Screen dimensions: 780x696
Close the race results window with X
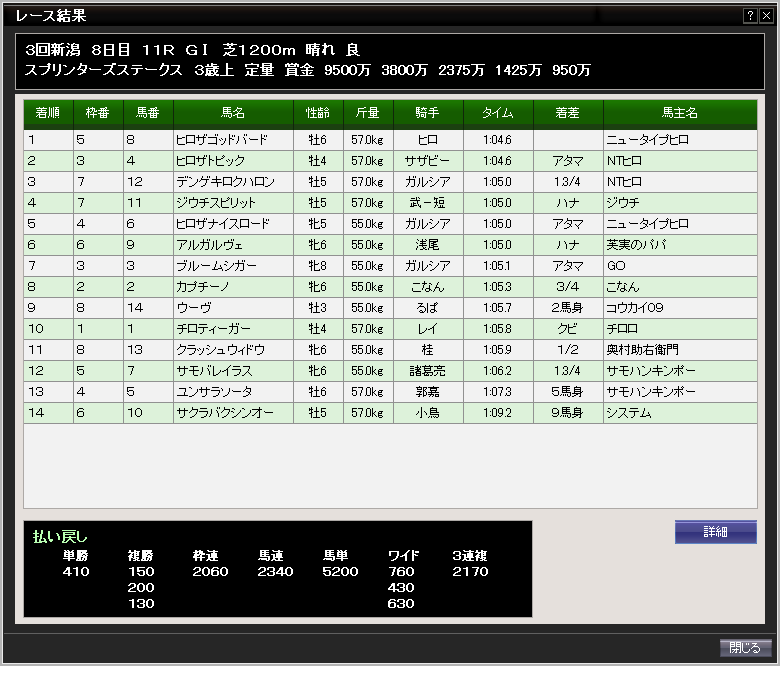point(766,16)
